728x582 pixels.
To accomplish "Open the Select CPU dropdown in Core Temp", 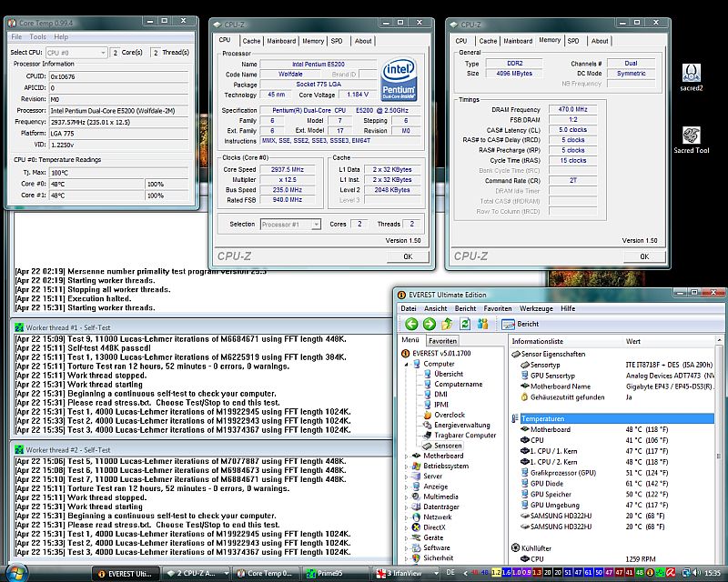I will tap(76, 53).
